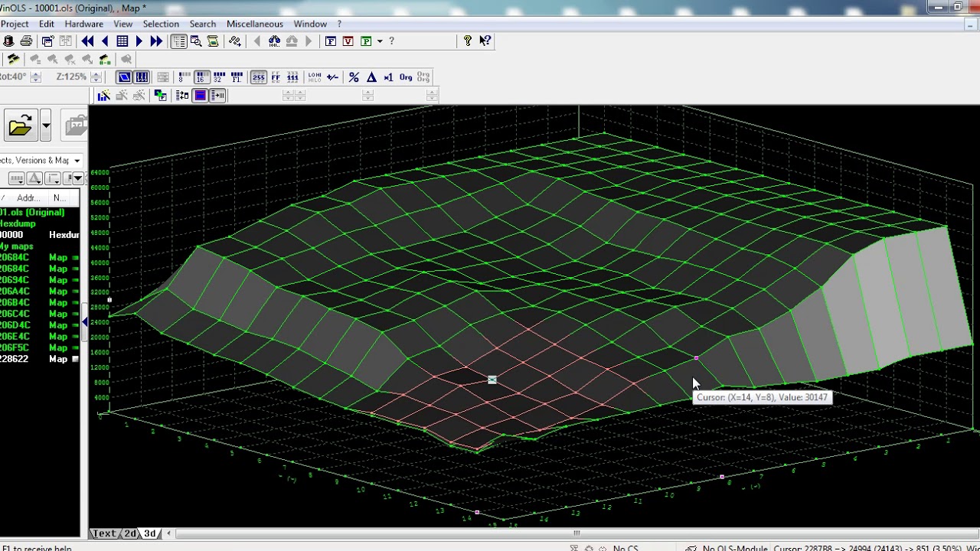Click the yellow open-folder button
The width and height of the screenshot is (980, 551).
pos(20,126)
